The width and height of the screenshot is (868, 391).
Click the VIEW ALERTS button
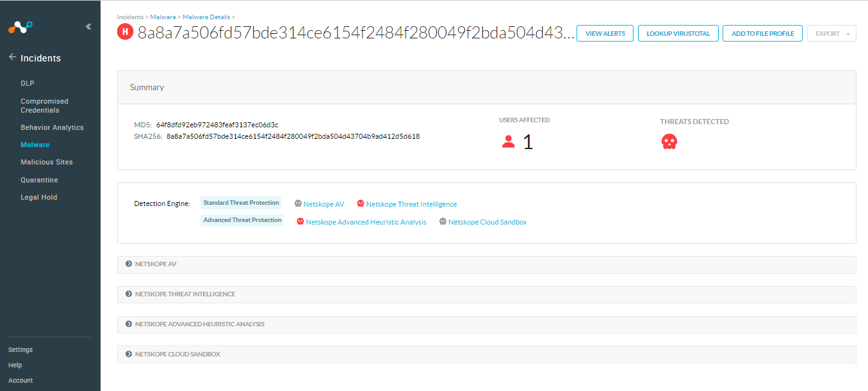pos(605,33)
